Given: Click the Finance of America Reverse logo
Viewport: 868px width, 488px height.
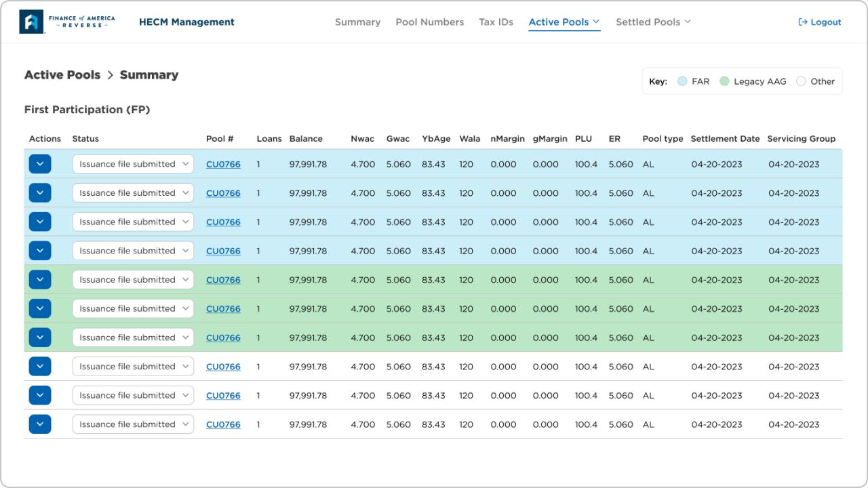Looking at the screenshot, I should (x=67, y=22).
